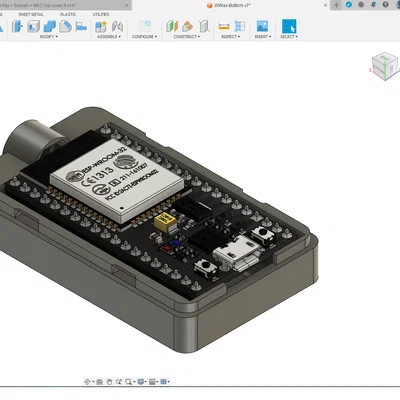Viewport: 400px width, 400px height.
Task: Click the Plane at Angle icon
Action: coord(188,26)
